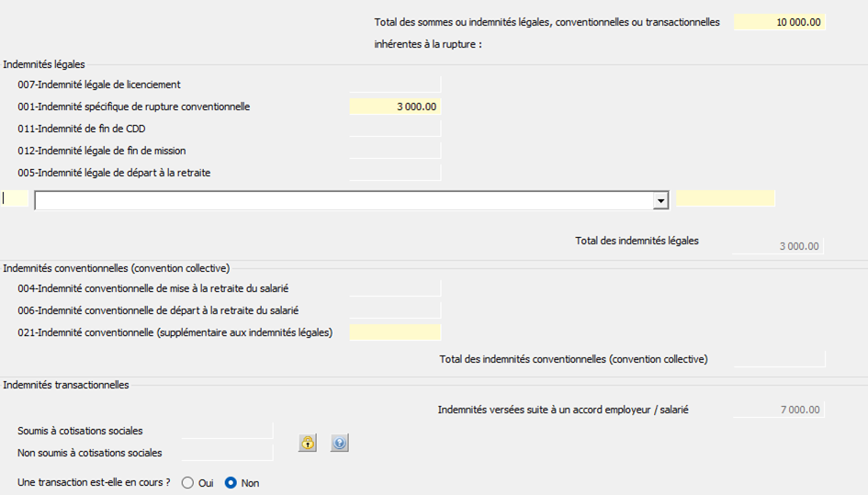This screenshot has width=868, height=495.
Task: Click the total sums field showing 10 000.00
Action: click(780, 22)
